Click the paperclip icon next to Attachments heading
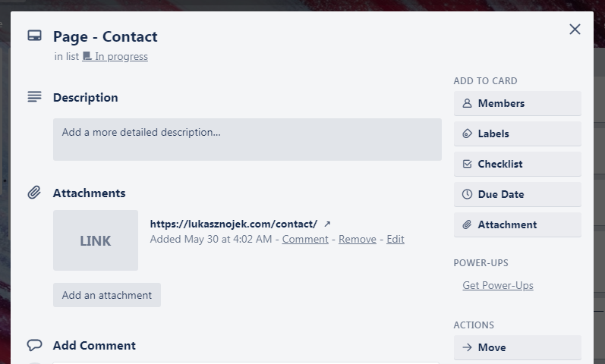The image size is (605, 364). tap(34, 193)
